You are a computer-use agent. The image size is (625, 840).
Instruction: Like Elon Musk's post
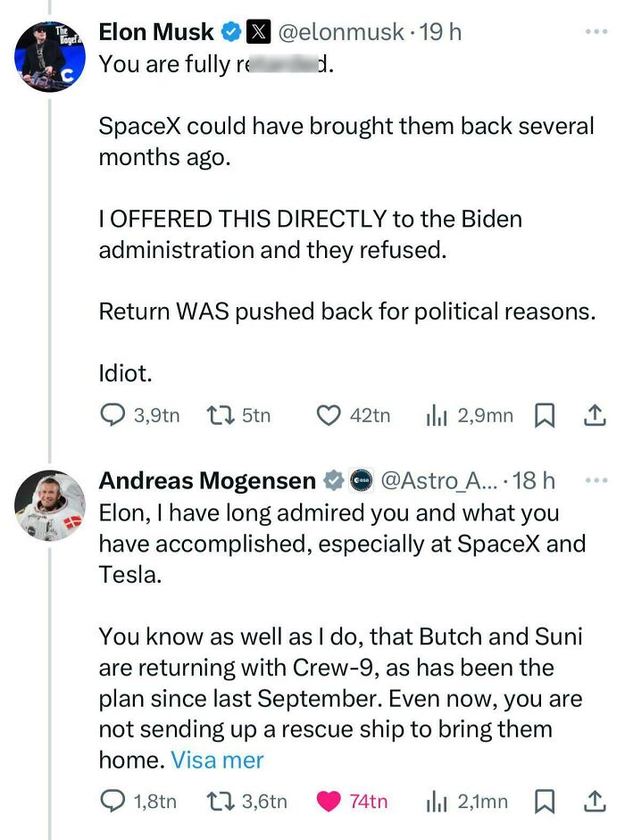(329, 415)
